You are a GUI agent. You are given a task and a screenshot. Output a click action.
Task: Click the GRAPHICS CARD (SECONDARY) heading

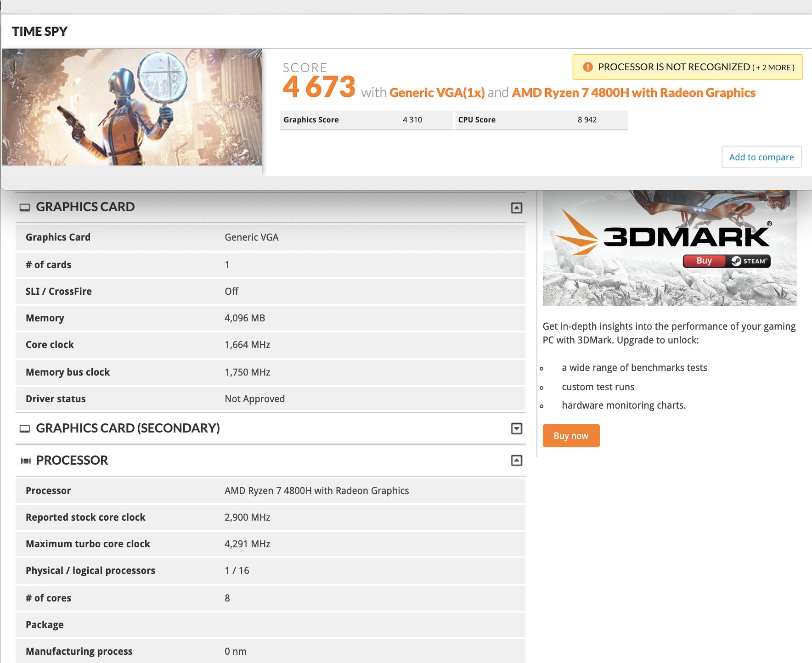click(x=128, y=428)
